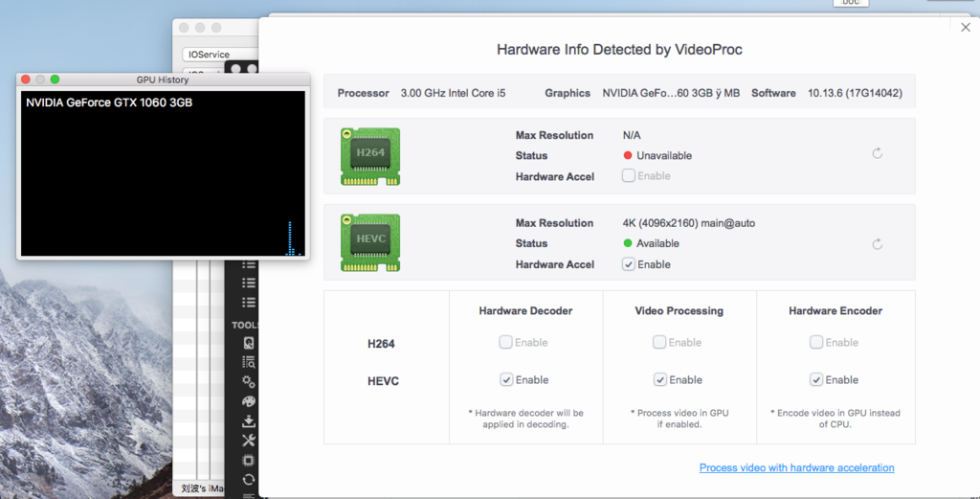Click the download tray icon in sidebar
This screenshot has height=499, width=980.
pyautogui.click(x=249, y=421)
